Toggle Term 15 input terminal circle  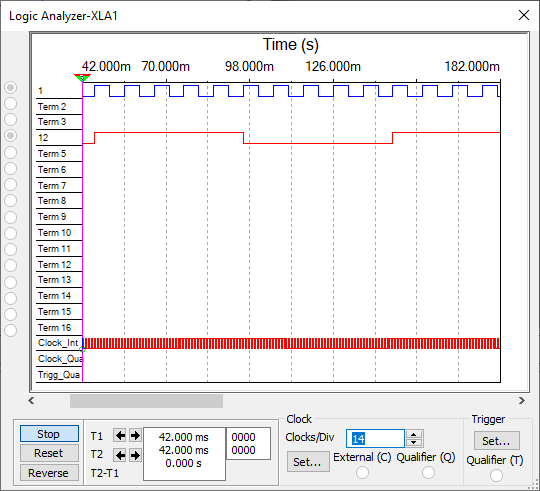[x=11, y=314]
